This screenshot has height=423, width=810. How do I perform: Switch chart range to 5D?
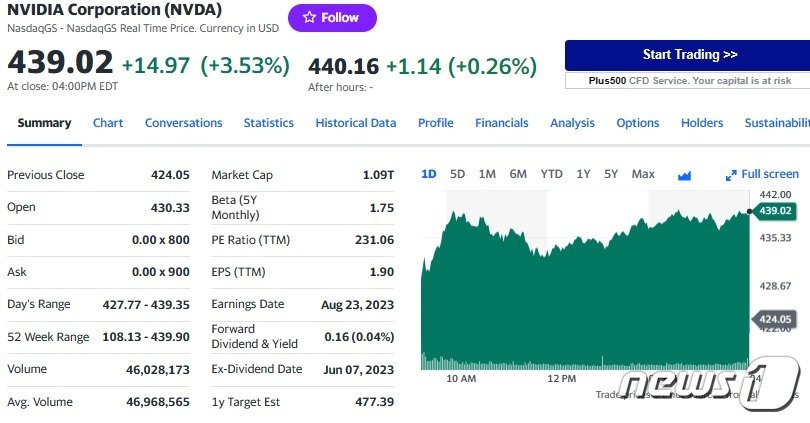point(457,174)
